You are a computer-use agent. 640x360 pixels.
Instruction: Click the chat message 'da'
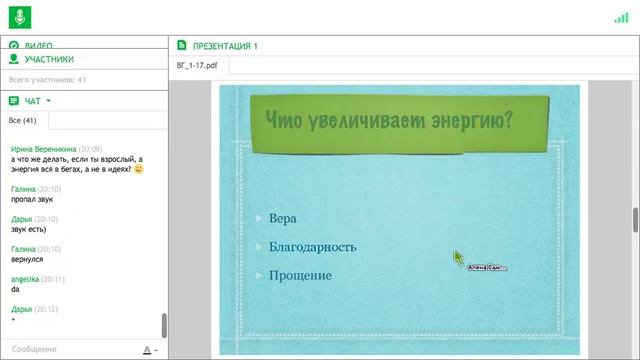click(15, 289)
